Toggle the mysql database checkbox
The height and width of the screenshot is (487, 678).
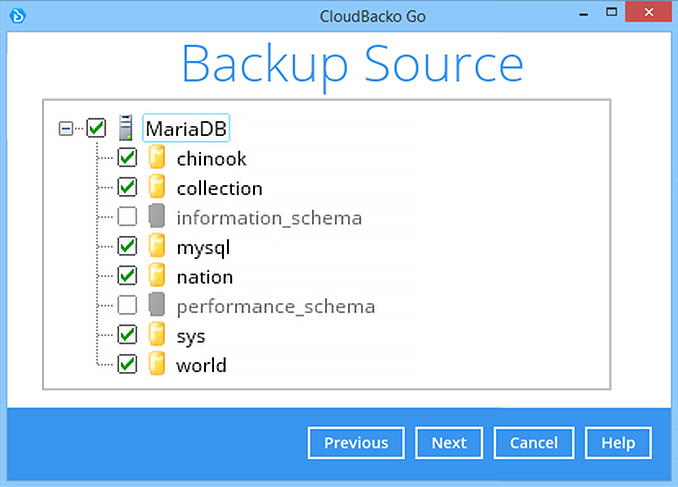127,246
